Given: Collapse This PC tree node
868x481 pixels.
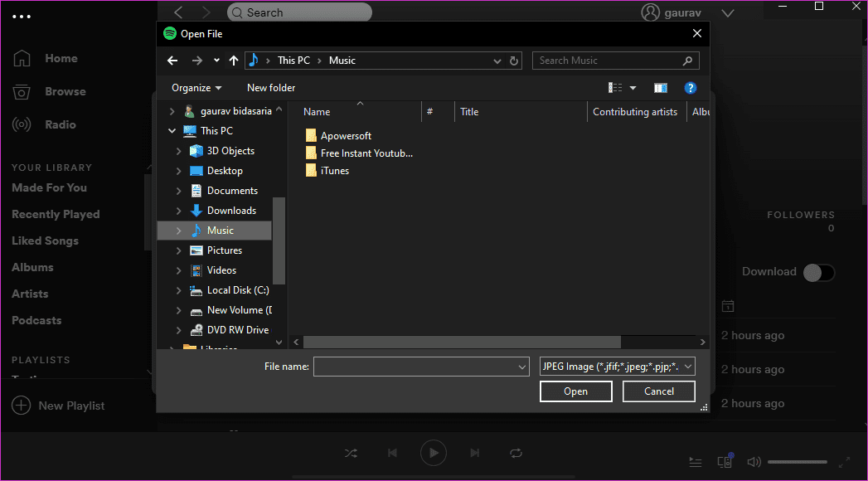Looking at the screenshot, I should click(x=172, y=131).
